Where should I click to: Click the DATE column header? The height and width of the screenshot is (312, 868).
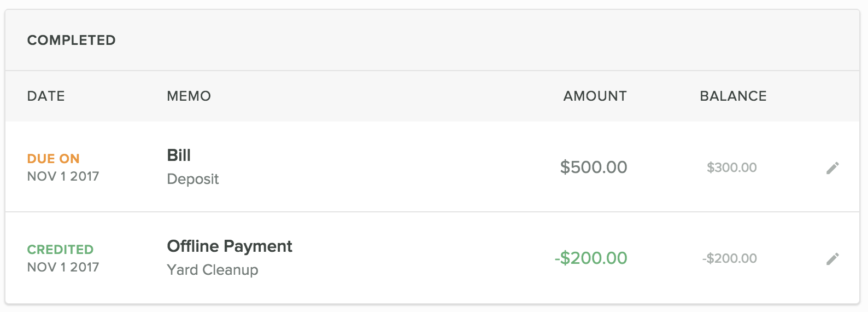coord(46,96)
